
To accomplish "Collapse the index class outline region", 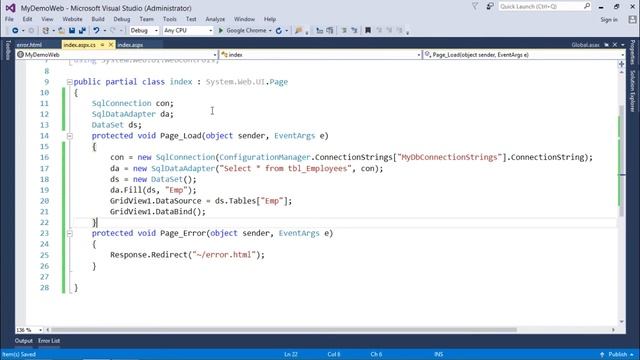I will point(69,82).
